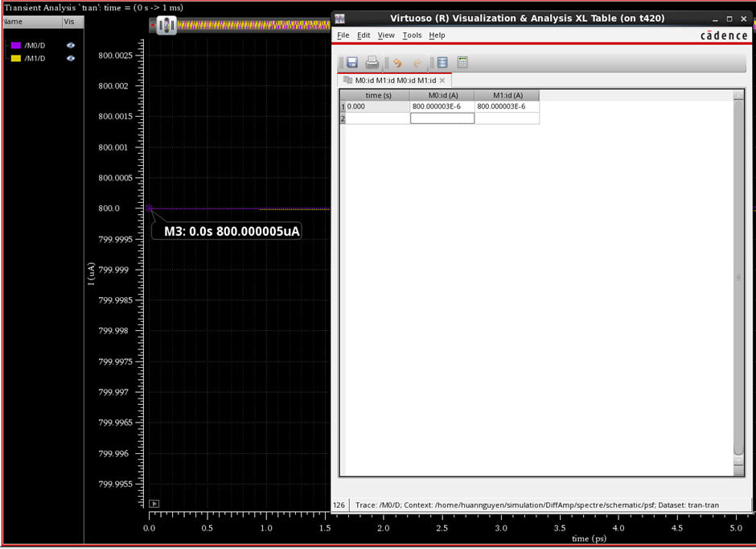Click the M3: 0.0s 800.000005uA marker label
Image resolution: width=756 pixels, height=549 pixels.
point(227,231)
